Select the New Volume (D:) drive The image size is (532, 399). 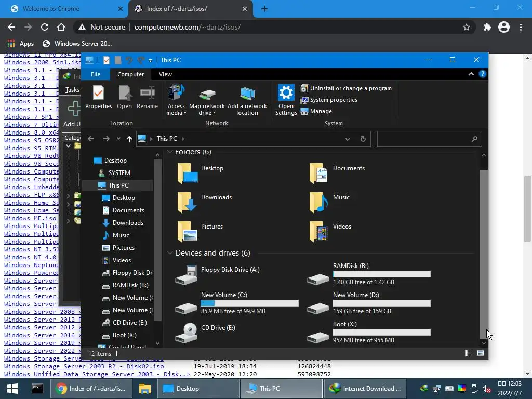click(x=369, y=303)
